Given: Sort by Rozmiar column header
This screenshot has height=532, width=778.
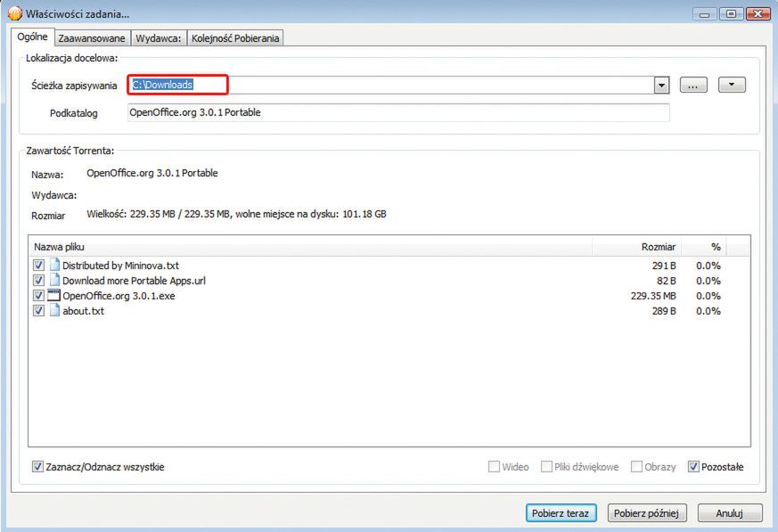Looking at the screenshot, I should pos(636,247).
